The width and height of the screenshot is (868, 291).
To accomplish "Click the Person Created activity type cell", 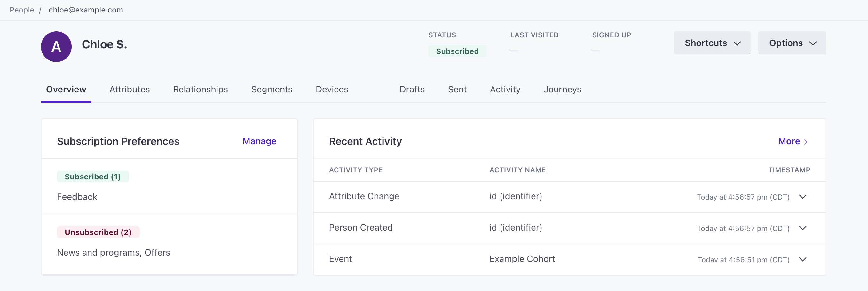I will pyautogui.click(x=360, y=227).
